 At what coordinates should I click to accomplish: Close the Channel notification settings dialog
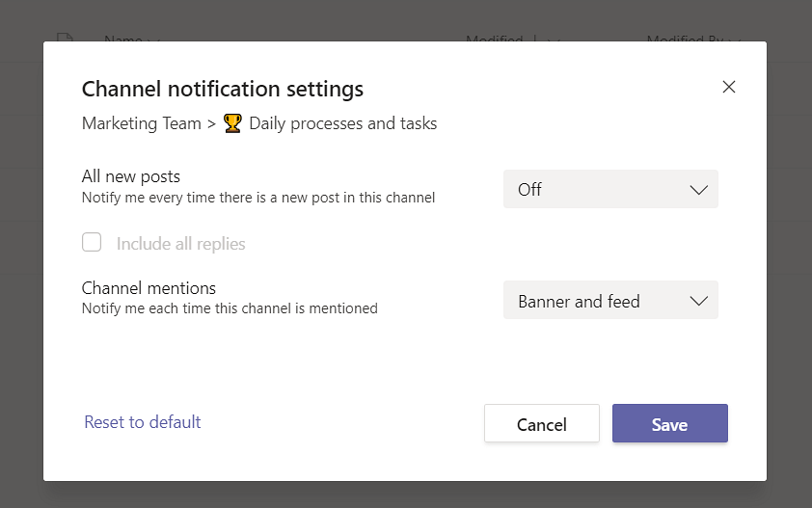tap(729, 87)
